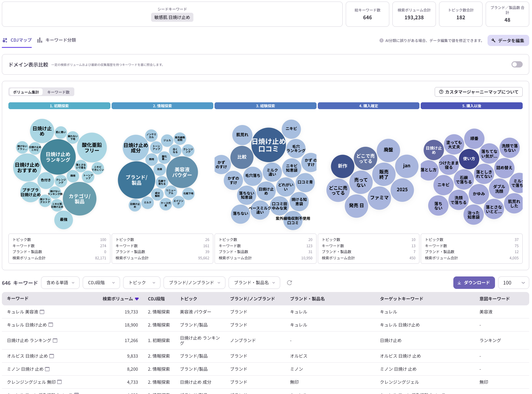Open the CDJマップ tab
532x394 pixels.
(x=17, y=40)
